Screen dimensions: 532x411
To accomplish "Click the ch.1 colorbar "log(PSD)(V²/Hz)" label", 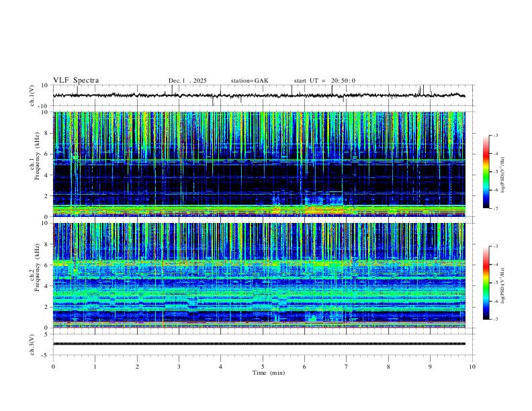I will point(503,175).
